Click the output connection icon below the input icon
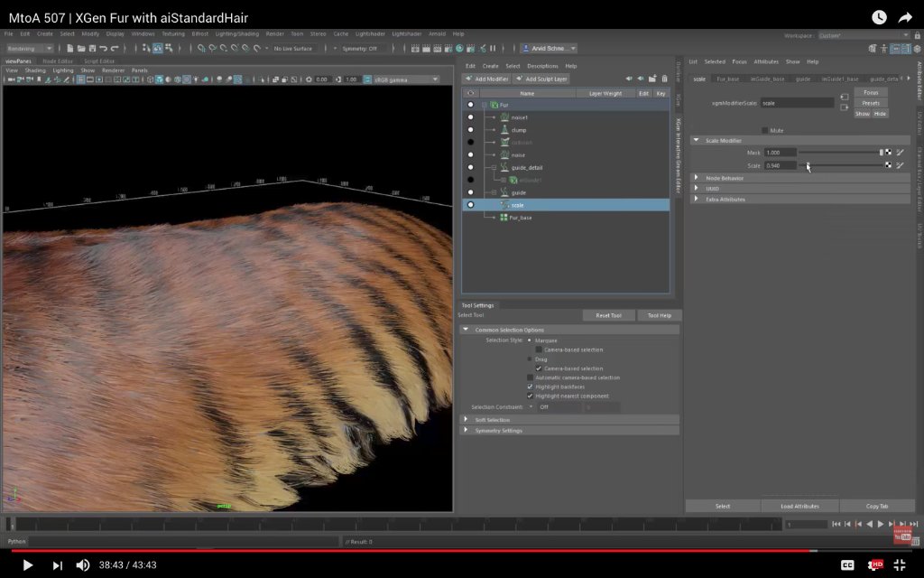 (845, 107)
